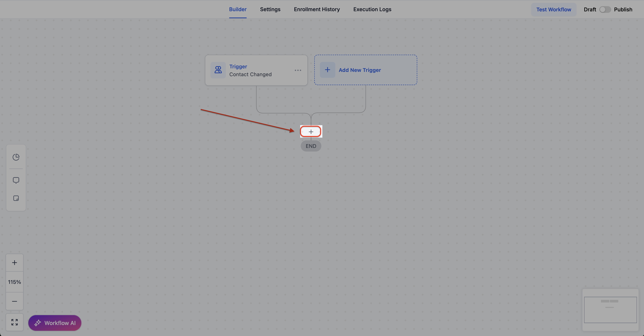This screenshot has width=644, height=336.
Task: Click the Contact Changed trigger people icon
Action: click(x=218, y=70)
